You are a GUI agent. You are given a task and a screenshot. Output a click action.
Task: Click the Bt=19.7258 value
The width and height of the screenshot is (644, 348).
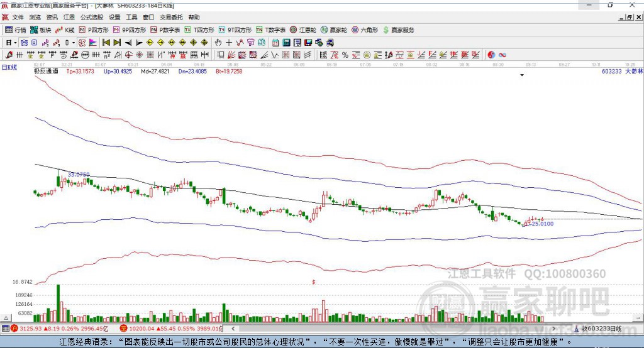click(x=229, y=71)
